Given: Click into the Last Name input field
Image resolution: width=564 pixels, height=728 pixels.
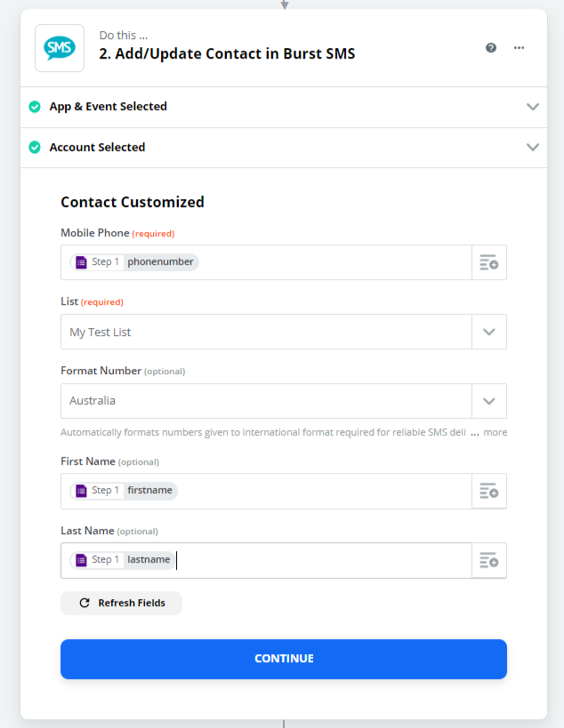Looking at the screenshot, I should click(x=320, y=560).
